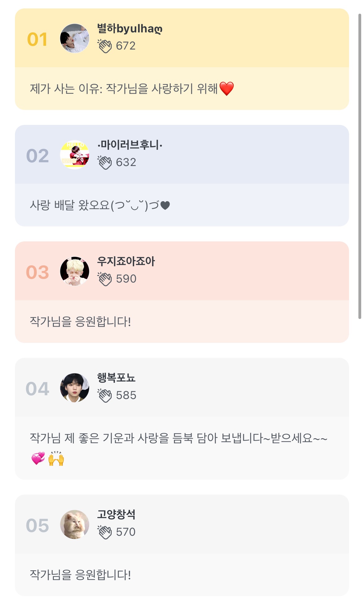Click username 고양창석
Image resolution: width=364 pixels, height=603 pixels.
coord(116,515)
